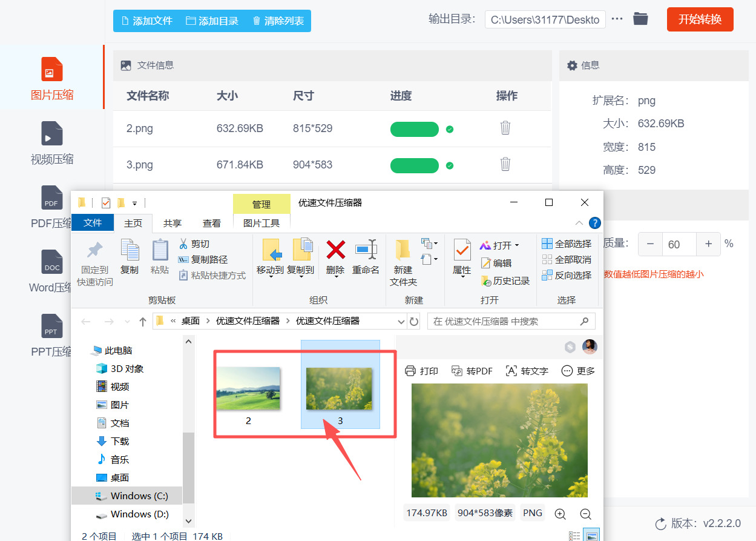Viewport: 756px width, 541px height.
Task: Switch to the 查看 tab in Explorer
Action: [211, 223]
